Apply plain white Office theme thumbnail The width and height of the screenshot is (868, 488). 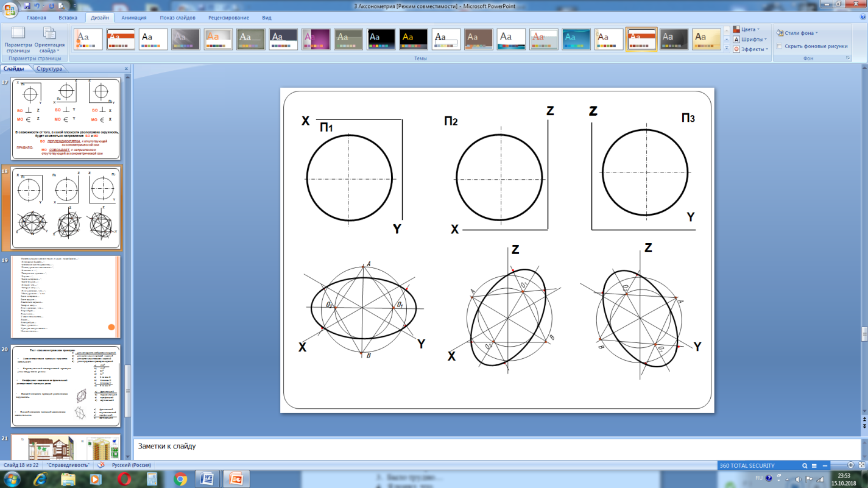coord(153,39)
